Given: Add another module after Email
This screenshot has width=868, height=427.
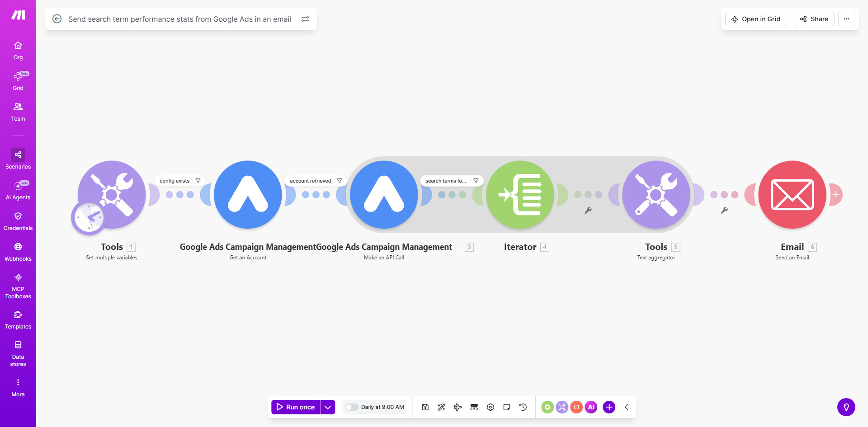Looking at the screenshot, I should 836,195.
